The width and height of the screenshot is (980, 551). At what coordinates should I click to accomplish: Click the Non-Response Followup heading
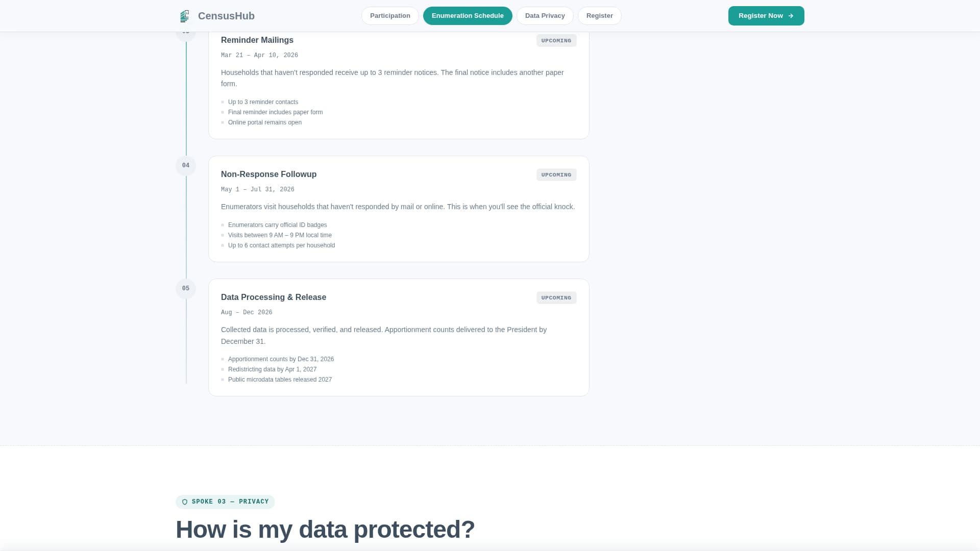click(x=268, y=174)
